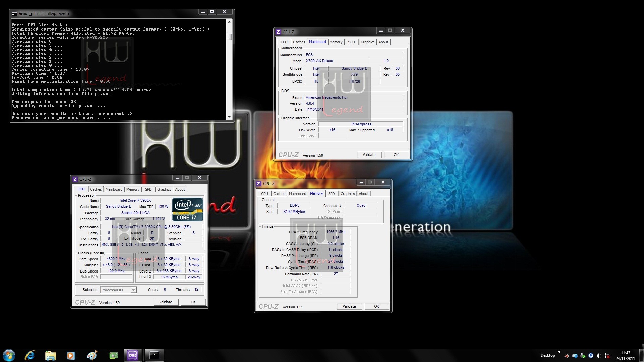Viewport: 644px width, 362px height.
Task: Open About tab in Mainboard window
Action: pyautogui.click(x=383, y=42)
